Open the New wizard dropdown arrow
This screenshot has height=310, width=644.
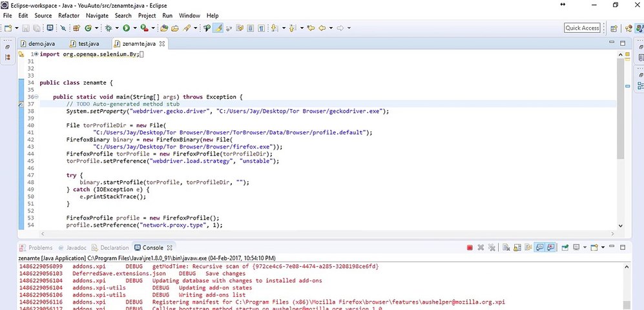[17, 28]
